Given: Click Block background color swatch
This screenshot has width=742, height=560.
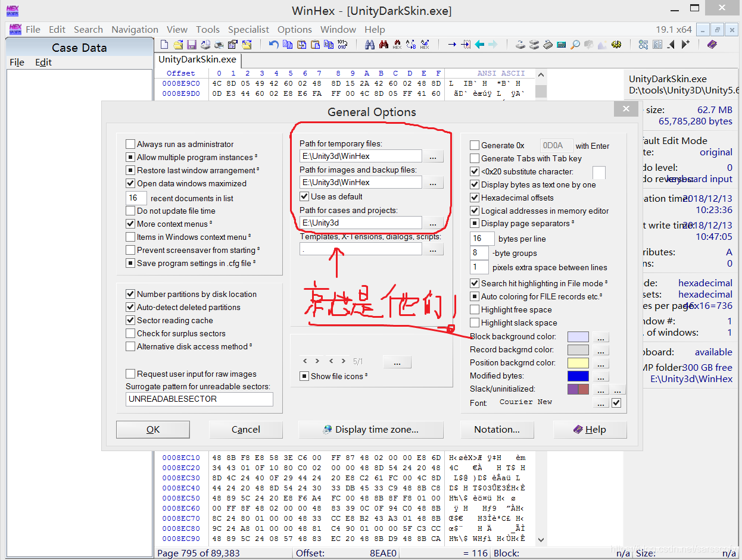Looking at the screenshot, I should coord(578,337).
